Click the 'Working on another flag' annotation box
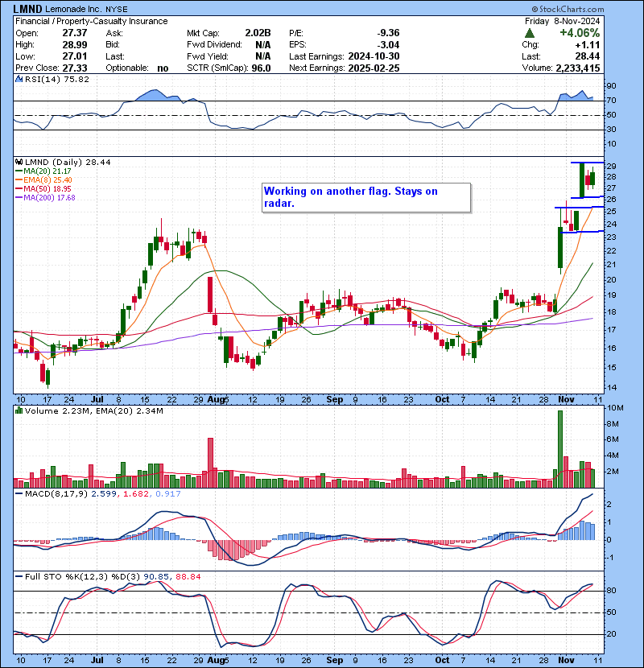The width and height of the screenshot is (644, 668). pos(366,197)
